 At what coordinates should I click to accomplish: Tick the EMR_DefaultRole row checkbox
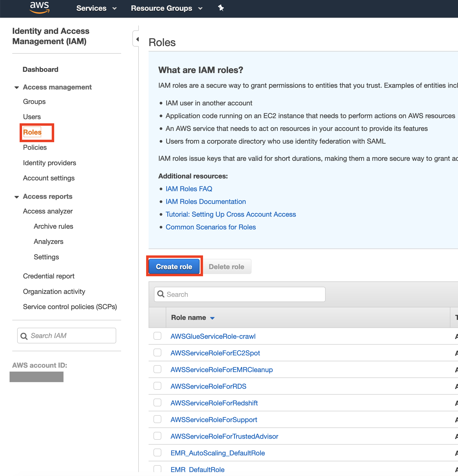pos(157,469)
